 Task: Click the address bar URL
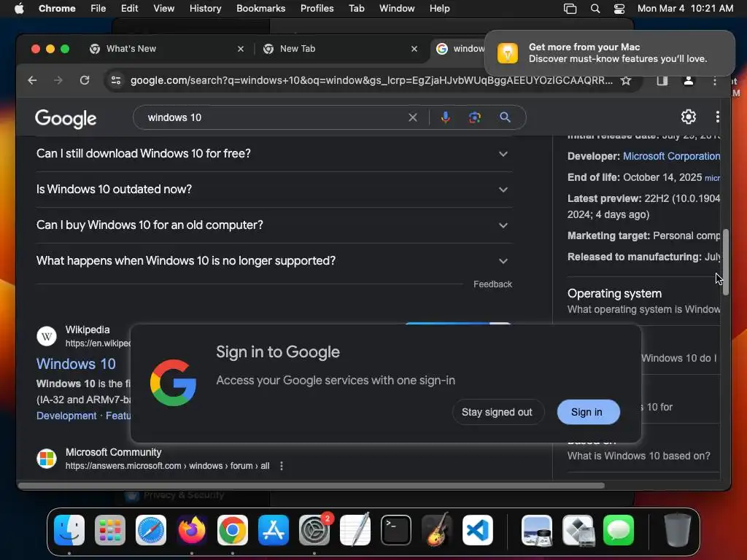click(x=371, y=80)
